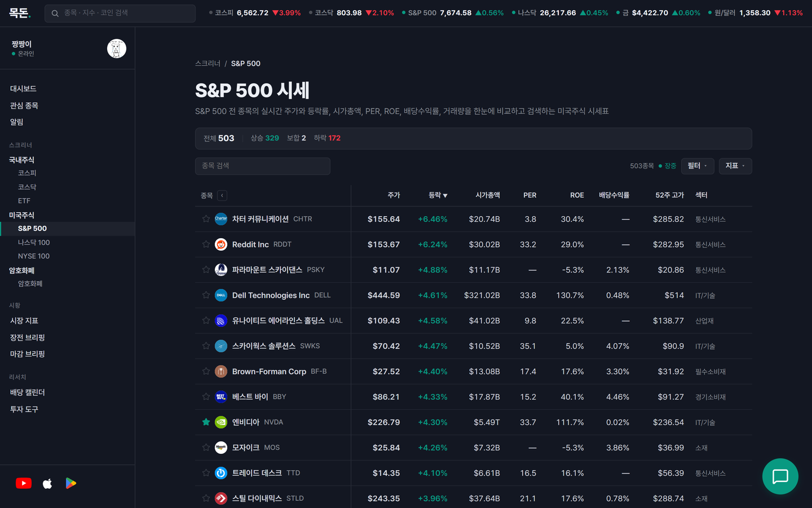The width and height of the screenshot is (812, 508).
Task: Open 시장 지표 in sidebar
Action: [24, 321]
